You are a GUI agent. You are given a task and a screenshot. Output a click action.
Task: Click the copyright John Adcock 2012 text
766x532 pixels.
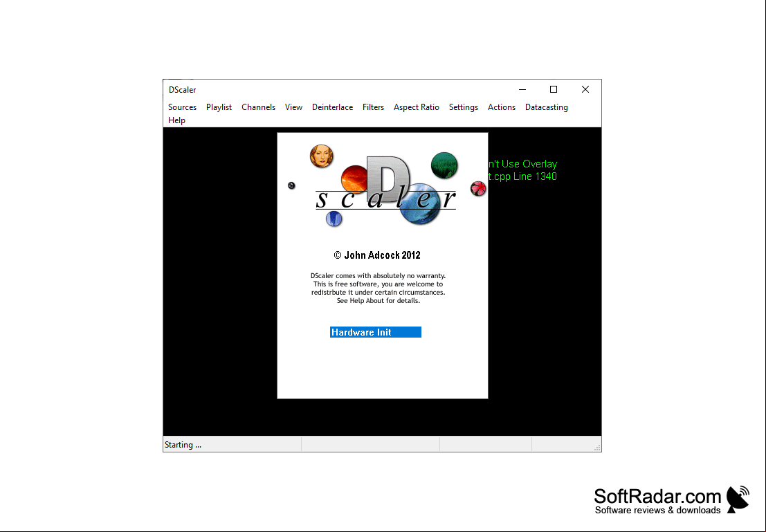(376, 255)
